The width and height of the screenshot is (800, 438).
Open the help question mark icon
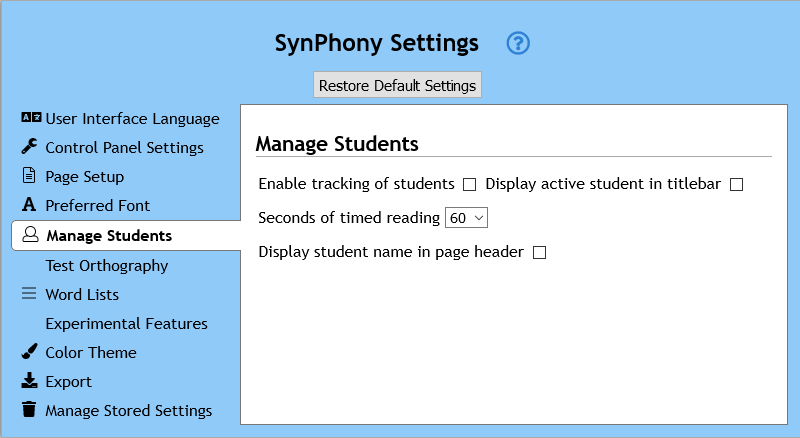pos(518,43)
